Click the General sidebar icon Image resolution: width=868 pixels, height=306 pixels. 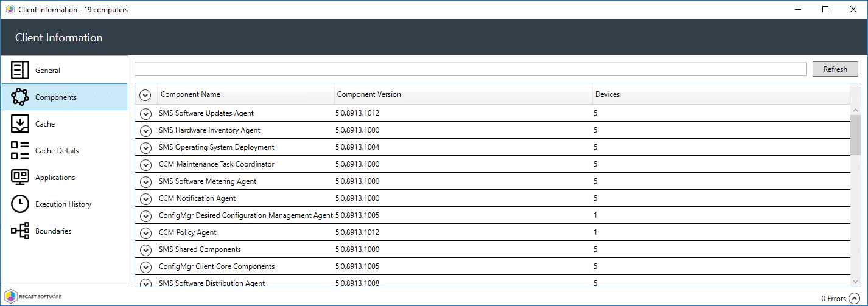[20, 70]
